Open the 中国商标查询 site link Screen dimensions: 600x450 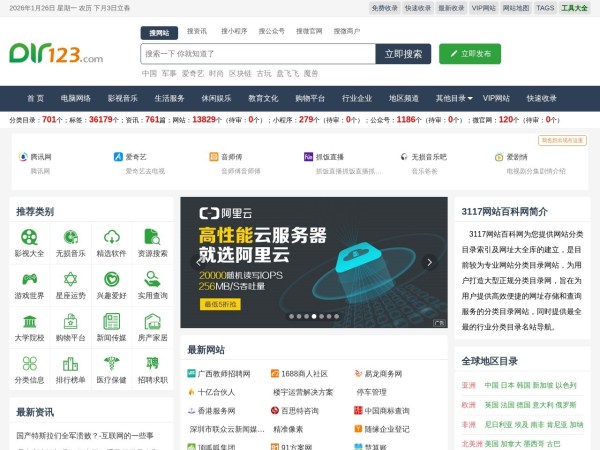387,411
